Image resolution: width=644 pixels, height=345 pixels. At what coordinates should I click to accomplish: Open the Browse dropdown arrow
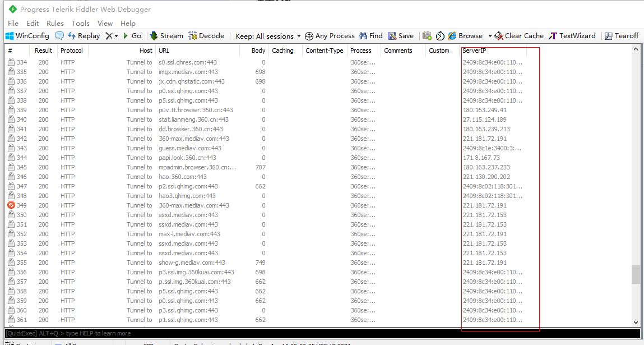point(489,36)
